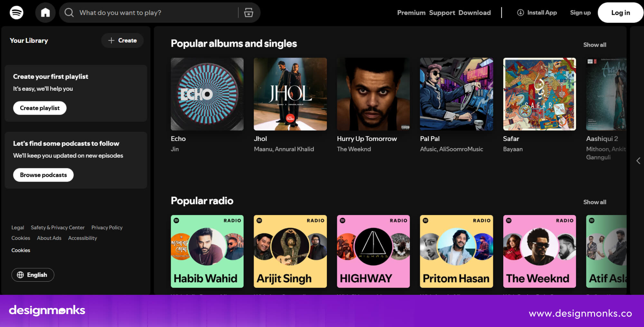Click the Popular albums and singles heading
This screenshot has height=327, width=644.
coord(234,43)
